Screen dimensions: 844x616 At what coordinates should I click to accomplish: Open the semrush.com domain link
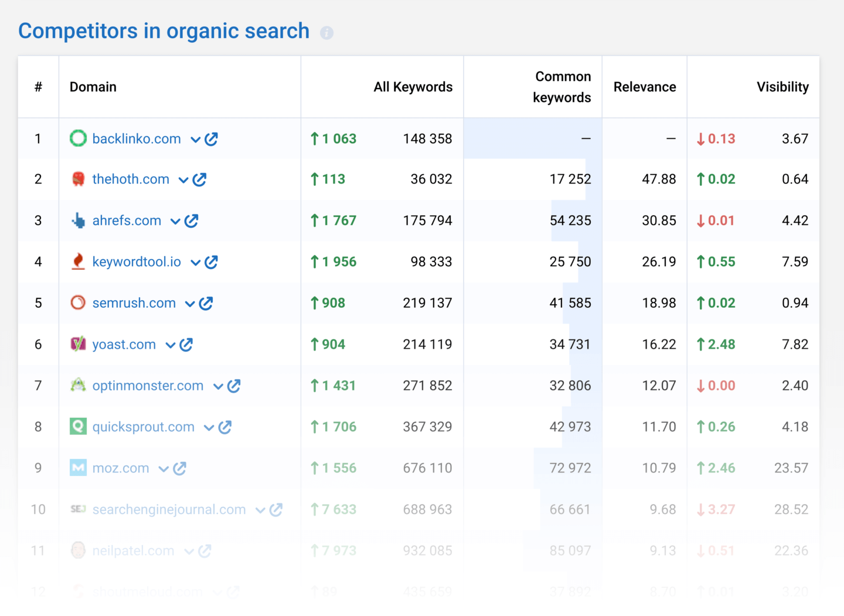(134, 303)
